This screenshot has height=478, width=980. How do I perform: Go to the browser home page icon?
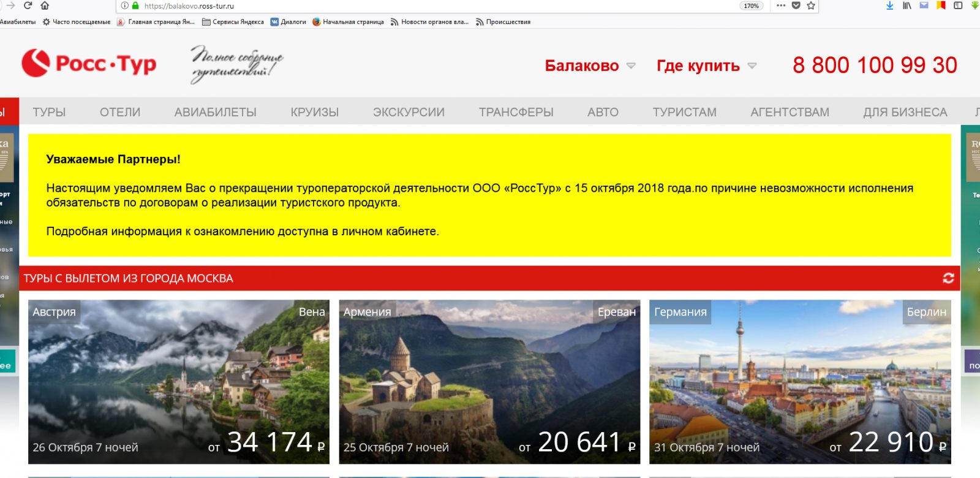[45, 6]
